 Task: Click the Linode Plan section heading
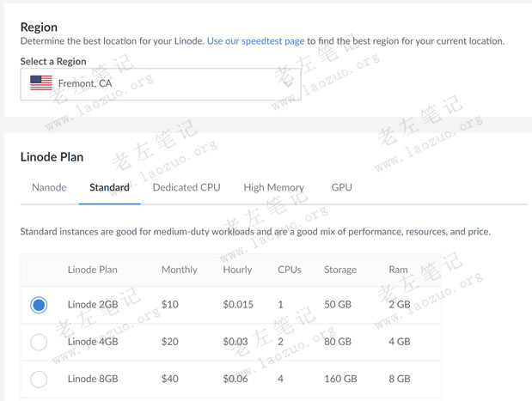tap(52, 157)
